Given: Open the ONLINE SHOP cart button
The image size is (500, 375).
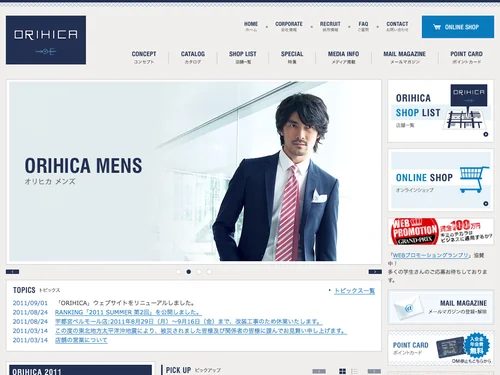Looking at the screenshot, I should 458,27.
